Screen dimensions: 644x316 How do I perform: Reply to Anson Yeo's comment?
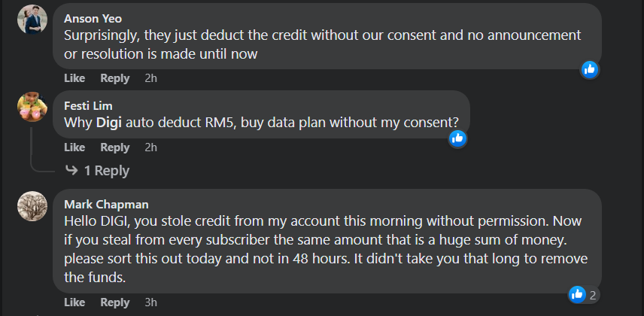[x=115, y=78]
